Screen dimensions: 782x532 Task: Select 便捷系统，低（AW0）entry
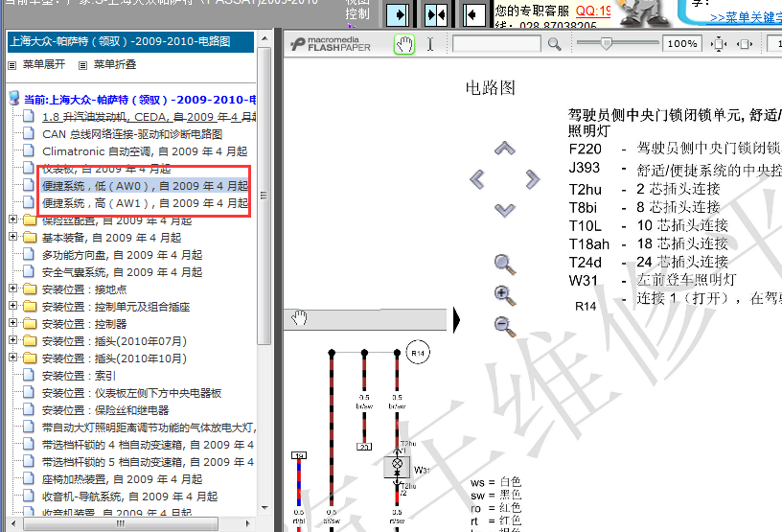click(145, 186)
